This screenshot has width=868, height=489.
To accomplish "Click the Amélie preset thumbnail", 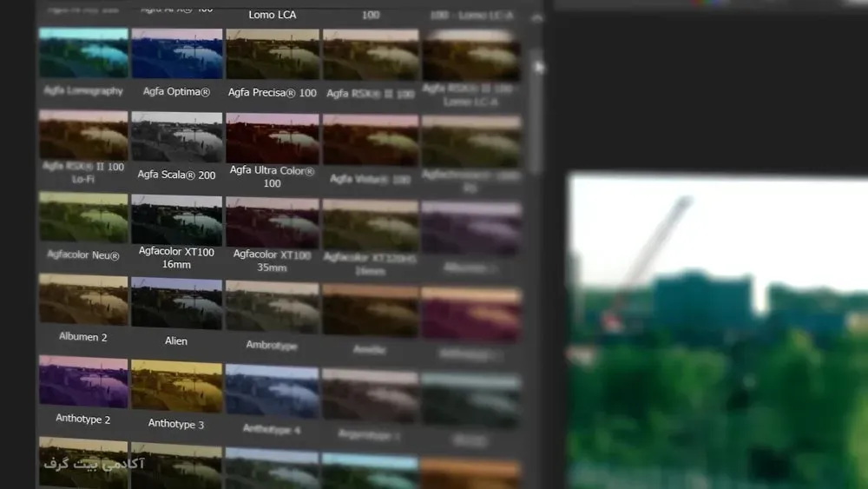I will (x=371, y=311).
